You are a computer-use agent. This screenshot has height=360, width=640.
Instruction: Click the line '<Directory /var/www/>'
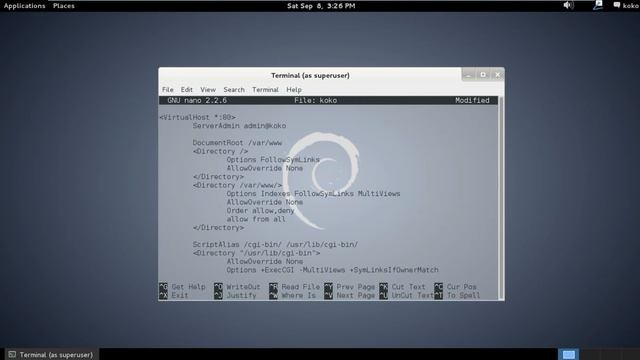237,185
